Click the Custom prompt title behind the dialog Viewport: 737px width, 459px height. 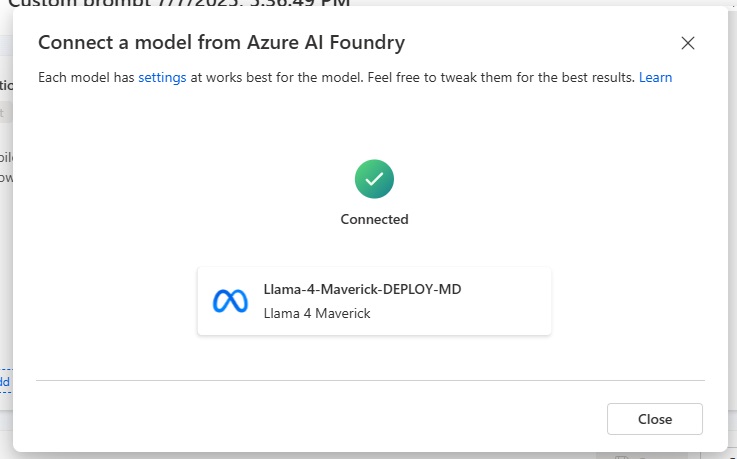point(179,3)
